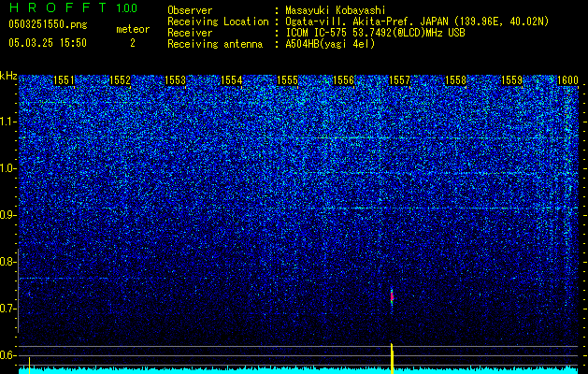Screen dimensions: 588x374
Task: Click the 1556 time marker
Action: coord(344,80)
